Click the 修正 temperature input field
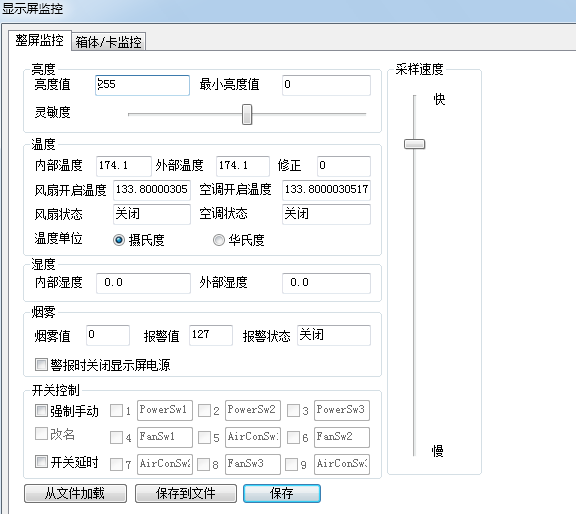The image size is (576, 514). tap(344, 166)
